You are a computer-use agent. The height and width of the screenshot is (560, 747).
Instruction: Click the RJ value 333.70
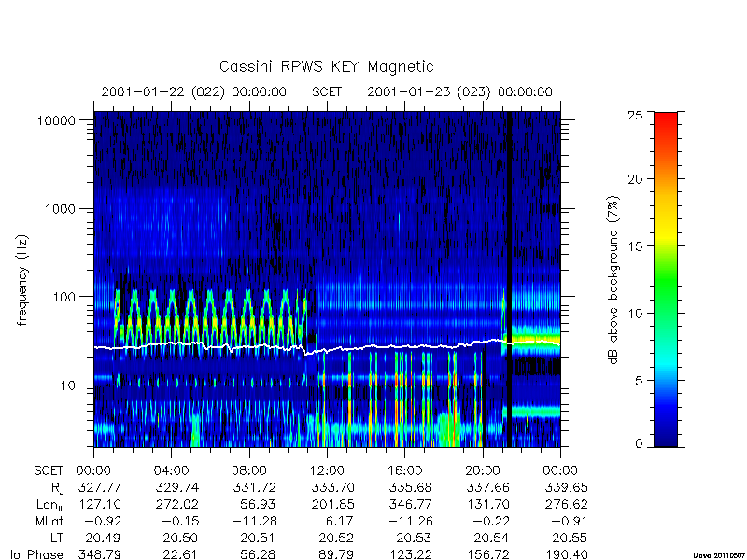[x=333, y=487]
